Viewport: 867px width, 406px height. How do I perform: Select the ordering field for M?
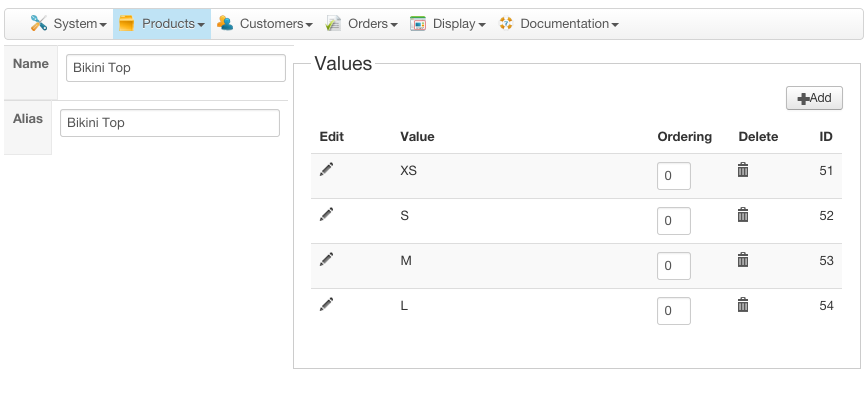(673, 266)
